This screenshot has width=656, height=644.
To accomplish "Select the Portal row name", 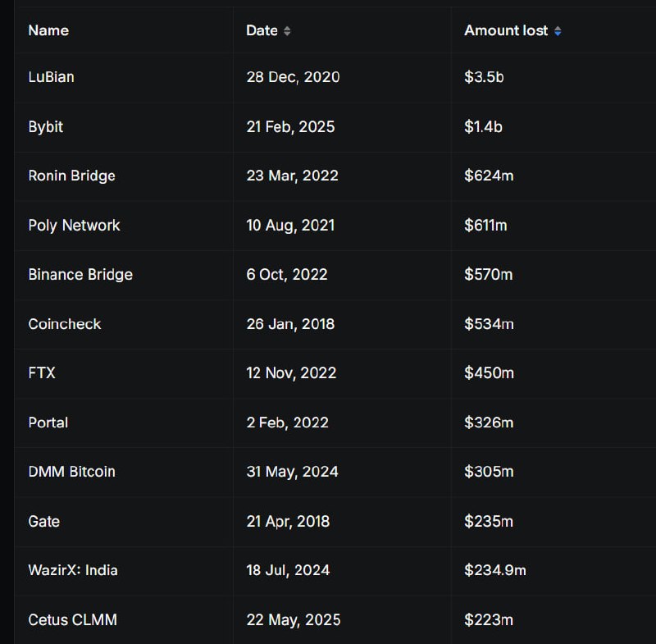I will (x=48, y=422).
